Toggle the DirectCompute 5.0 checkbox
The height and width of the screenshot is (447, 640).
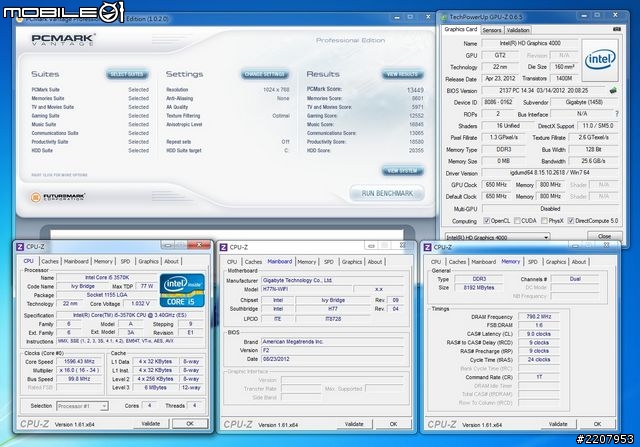point(571,220)
